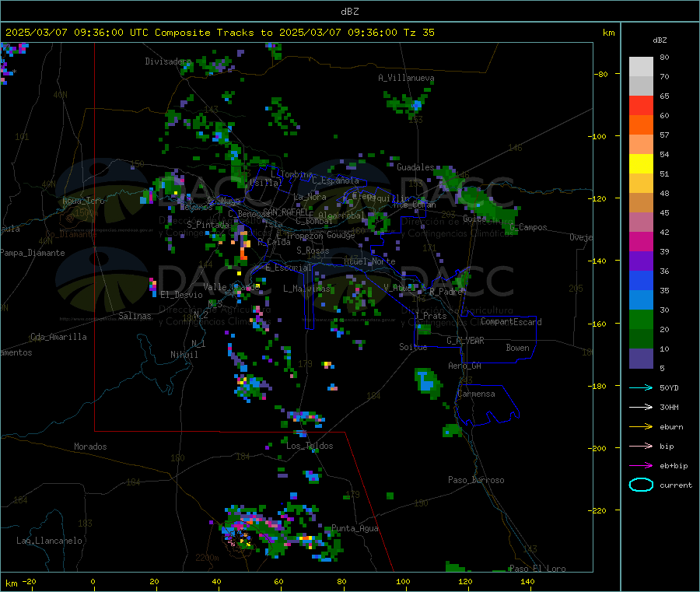Click the E_Escorial location label
This screenshot has width=700, height=592.
(x=288, y=268)
